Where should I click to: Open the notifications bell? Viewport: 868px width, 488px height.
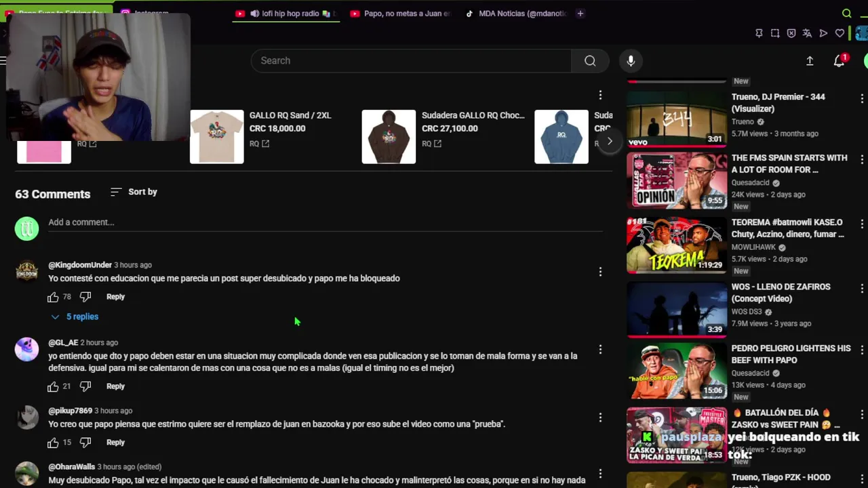(839, 61)
